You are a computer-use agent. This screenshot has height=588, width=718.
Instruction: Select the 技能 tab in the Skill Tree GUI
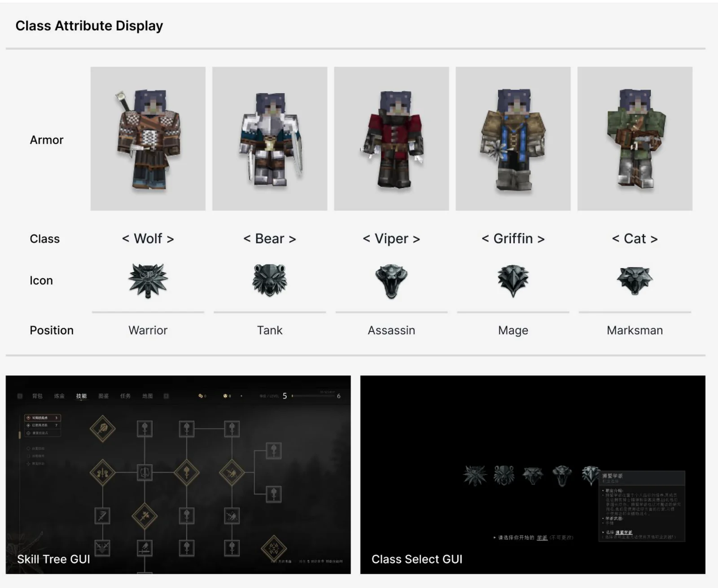click(x=81, y=396)
